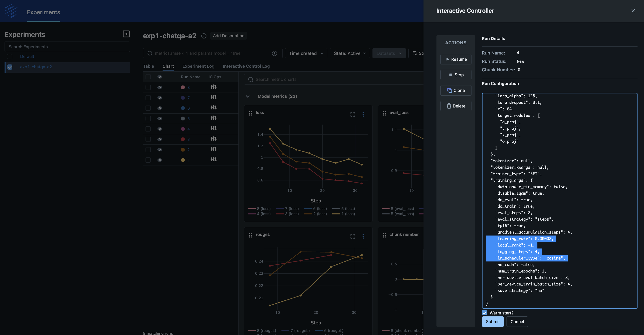Switch to the Experiment Log tab

[198, 66]
